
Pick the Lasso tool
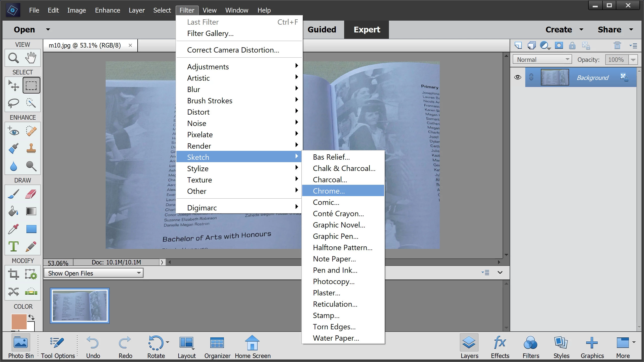[13, 103]
